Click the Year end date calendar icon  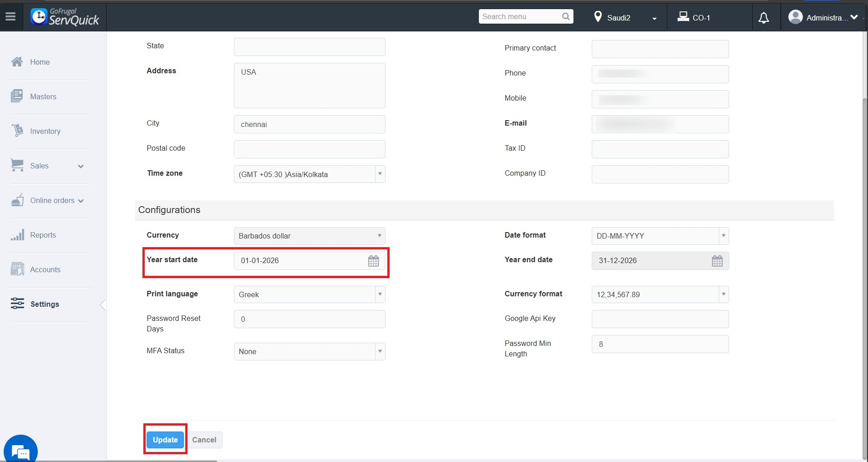click(x=717, y=261)
